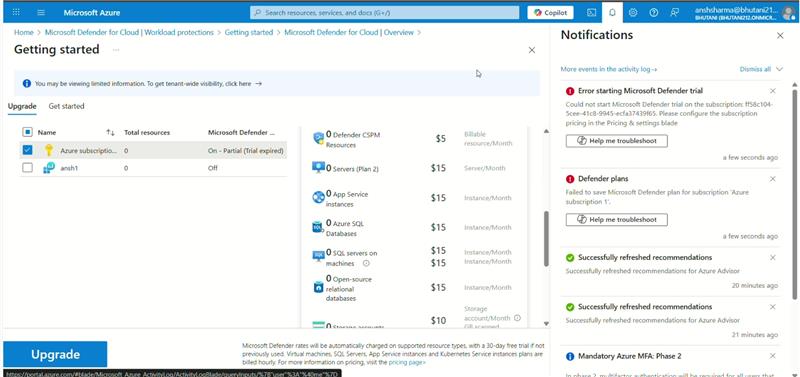Toggle the select-all checkbox in Name header
Image resolution: width=800 pixels, height=377 pixels.
pyautogui.click(x=28, y=132)
